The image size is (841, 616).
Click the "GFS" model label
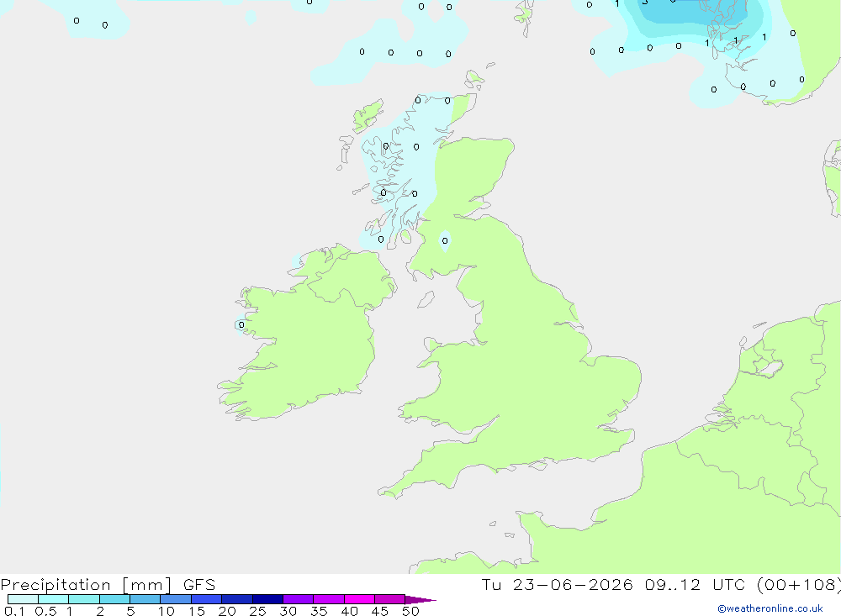coord(199,585)
